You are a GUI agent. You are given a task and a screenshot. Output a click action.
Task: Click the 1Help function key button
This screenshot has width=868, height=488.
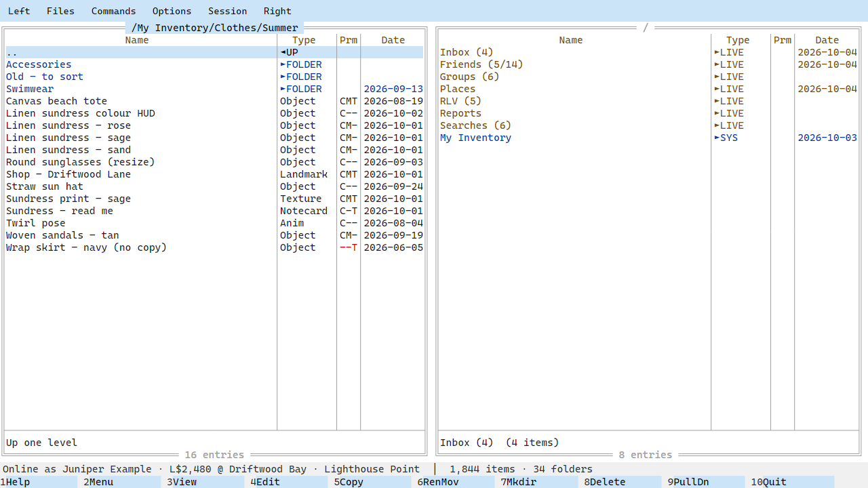coord(39,482)
